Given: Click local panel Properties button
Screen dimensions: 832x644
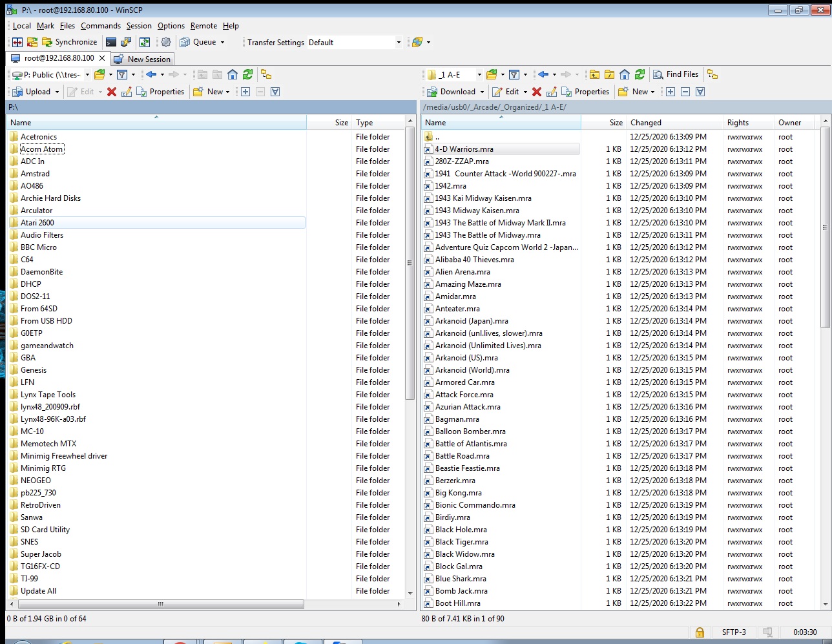Looking at the screenshot, I should (160, 92).
